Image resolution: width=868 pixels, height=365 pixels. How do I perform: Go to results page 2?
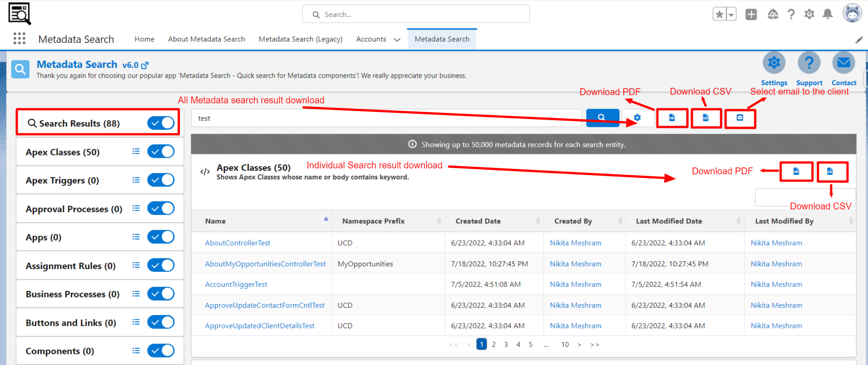point(494,345)
